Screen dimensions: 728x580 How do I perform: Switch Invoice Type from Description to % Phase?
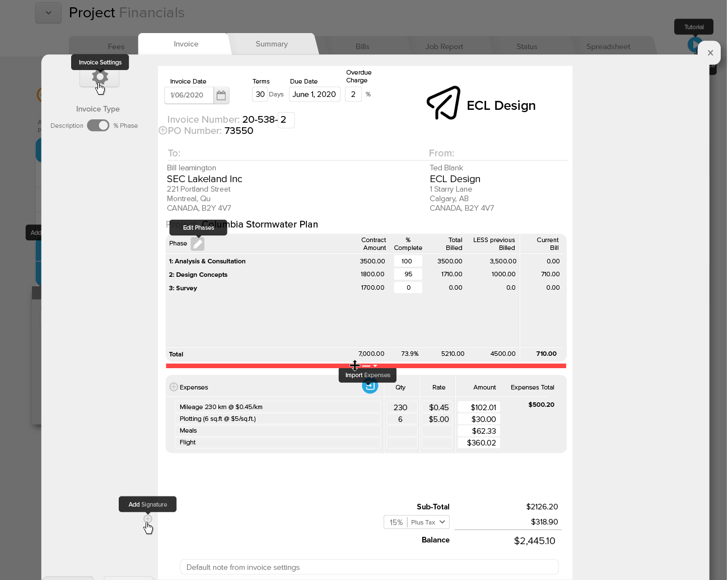[x=98, y=126]
